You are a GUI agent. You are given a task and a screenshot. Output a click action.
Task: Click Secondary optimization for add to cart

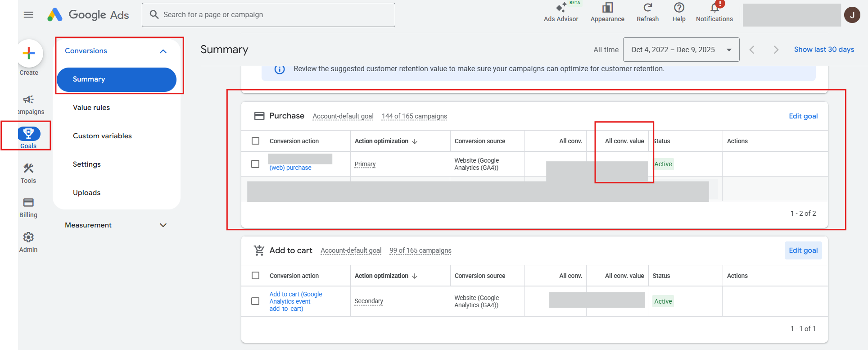coord(369,301)
